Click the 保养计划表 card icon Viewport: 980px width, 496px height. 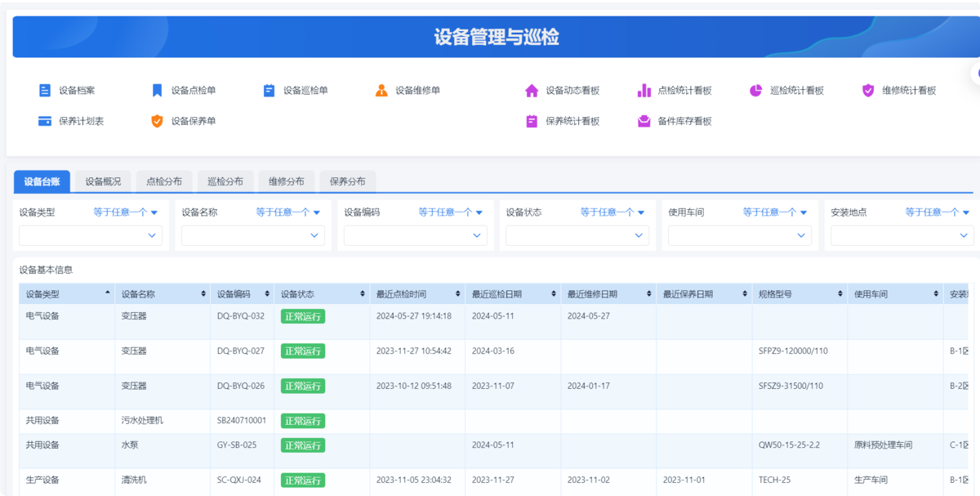(x=45, y=121)
